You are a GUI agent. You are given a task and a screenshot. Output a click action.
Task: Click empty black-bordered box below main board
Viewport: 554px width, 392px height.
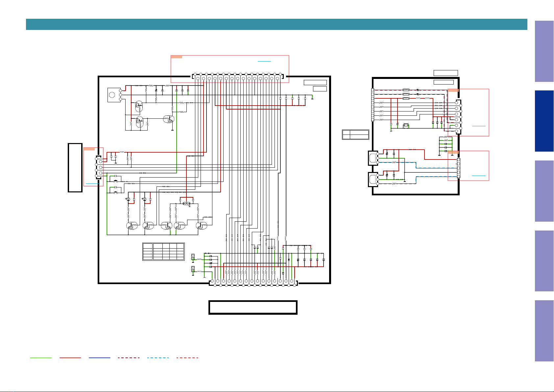click(x=253, y=307)
